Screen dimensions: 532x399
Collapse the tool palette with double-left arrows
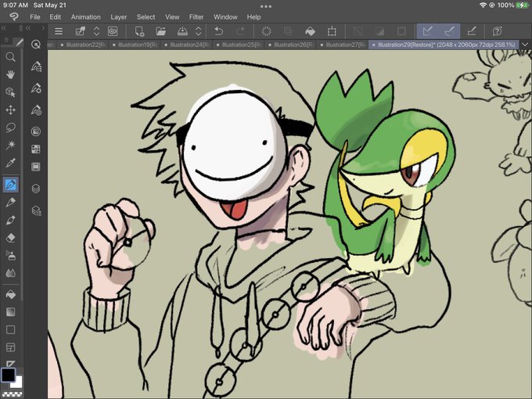coord(4,28)
